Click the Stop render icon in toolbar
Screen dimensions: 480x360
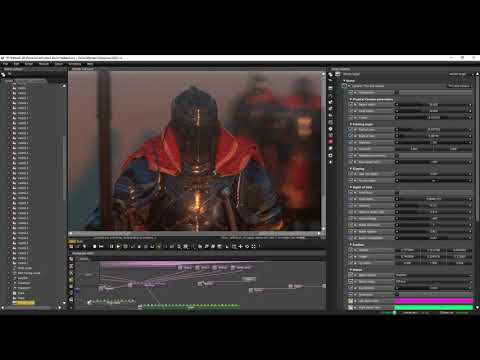95,246
